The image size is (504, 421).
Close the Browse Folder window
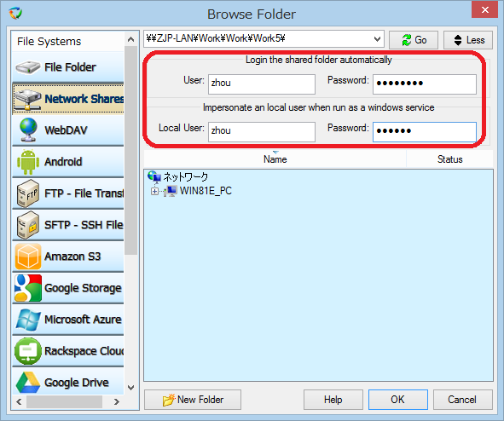pyautogui.click(x=484, y=9)
